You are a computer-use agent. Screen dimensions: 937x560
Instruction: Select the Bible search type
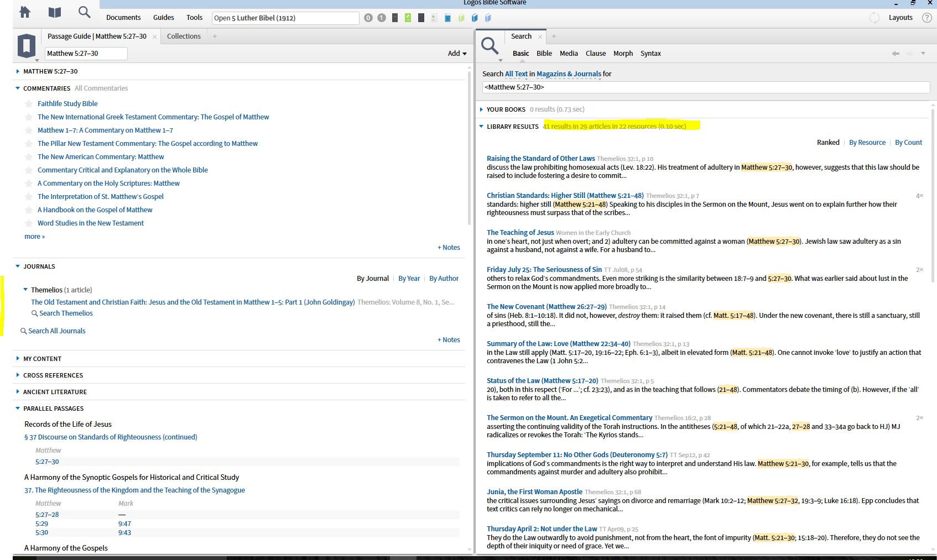[x=544, y=54]
